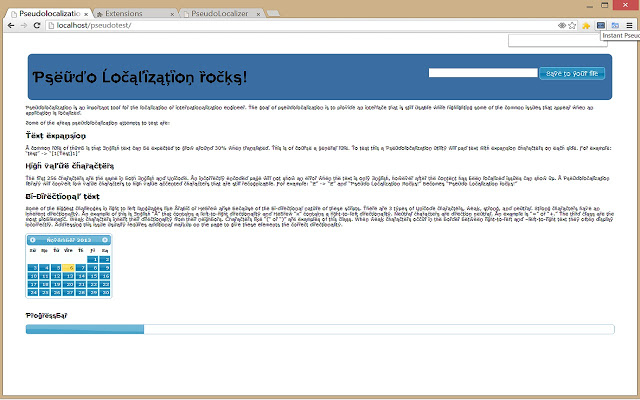The width and height of the screenshot is (640, 400).
Task: Minimize the browser window
Action: (x=590, y=6)
